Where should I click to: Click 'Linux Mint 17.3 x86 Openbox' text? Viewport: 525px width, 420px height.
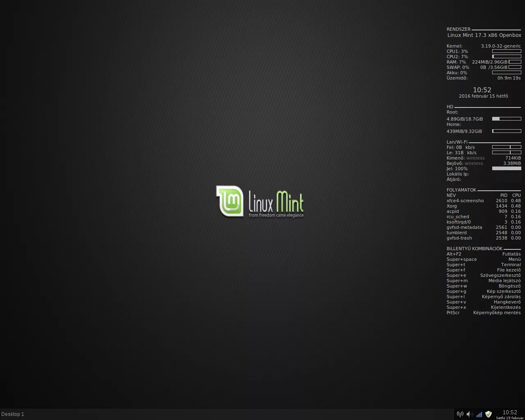coord(484,35)
